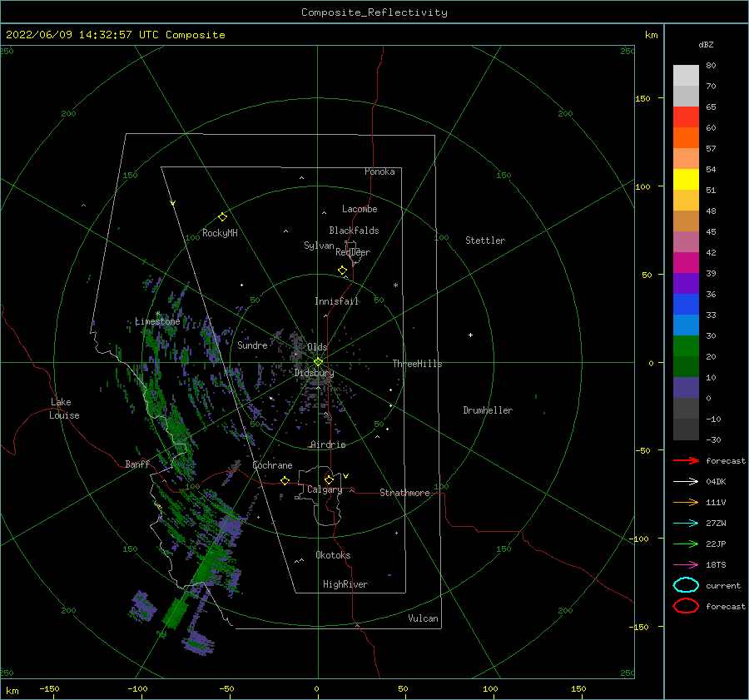Select the dark gray -10 to -30 swatch
749x700 pixels.
[x=686, y=429]
